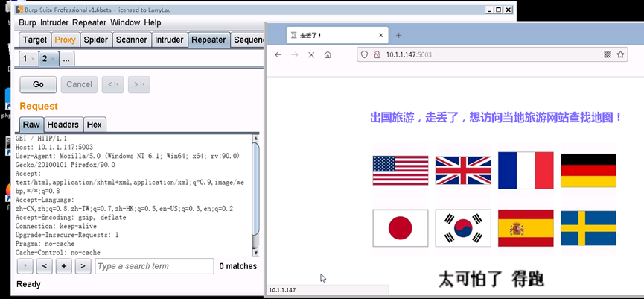
Task: Select the South Korea flag
Action: coord(463,228)
